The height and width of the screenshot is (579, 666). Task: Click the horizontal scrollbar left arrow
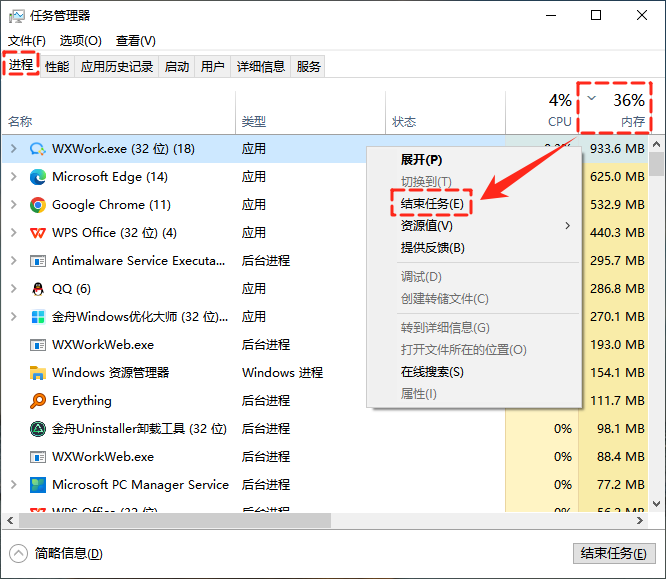(x=10, y=520)
